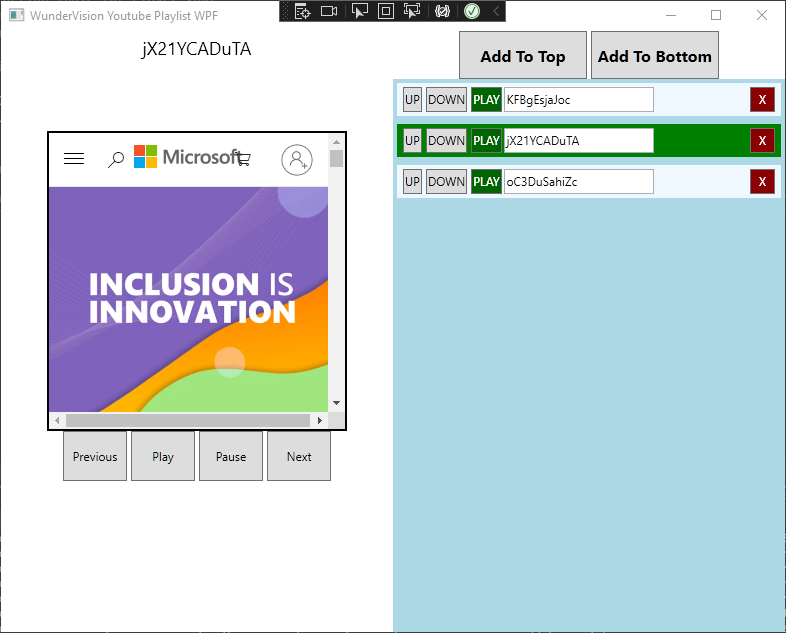
Task: Click the Add To Top button
Action: click(523, 55)
